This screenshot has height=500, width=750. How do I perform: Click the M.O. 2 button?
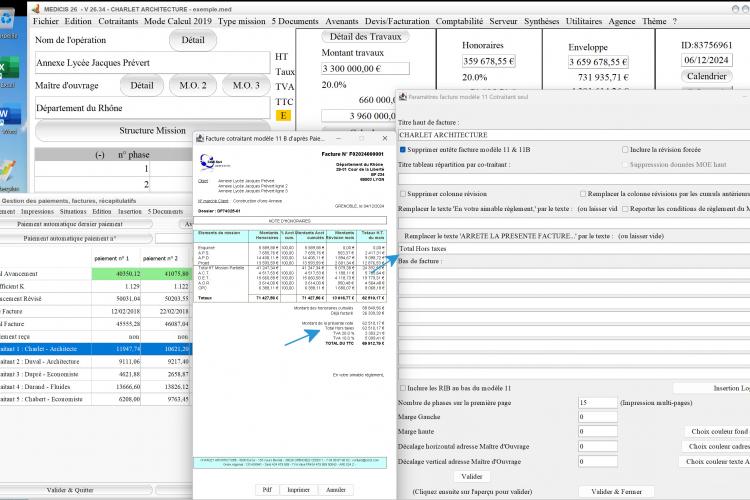tap(193, 86)
